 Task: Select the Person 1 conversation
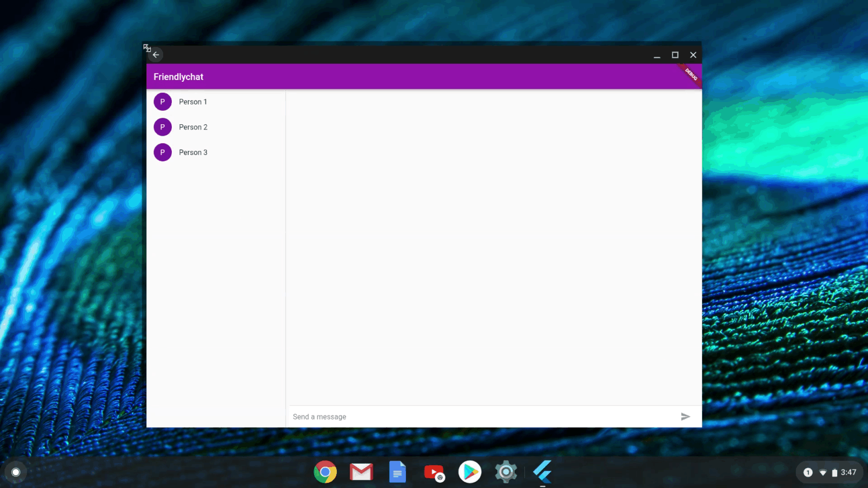(193, 102)
